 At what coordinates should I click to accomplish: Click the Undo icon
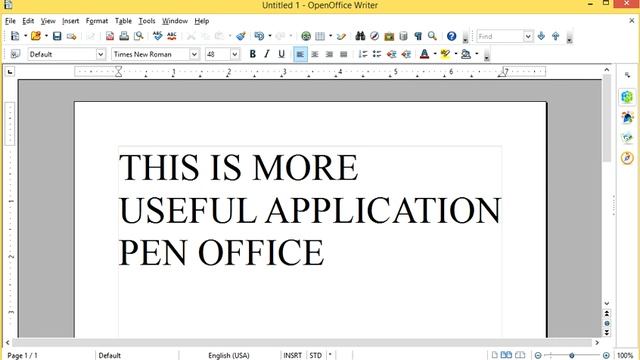[x=259, y=36]
